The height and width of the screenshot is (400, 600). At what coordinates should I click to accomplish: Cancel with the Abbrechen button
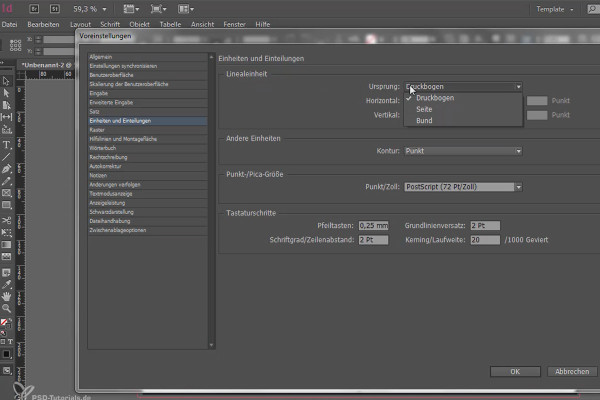(572, 372)
